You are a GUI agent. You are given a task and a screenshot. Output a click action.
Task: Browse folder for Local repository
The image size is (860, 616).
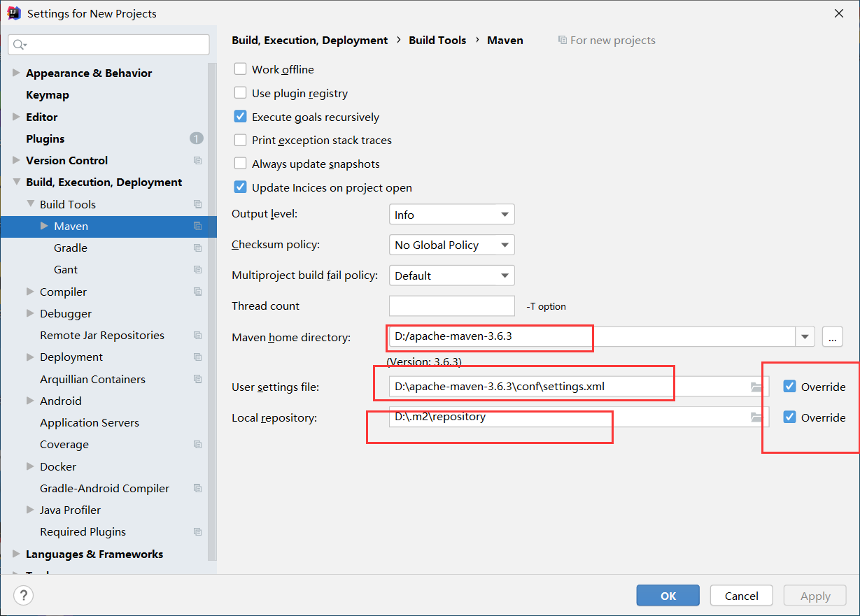coord(756,417)
